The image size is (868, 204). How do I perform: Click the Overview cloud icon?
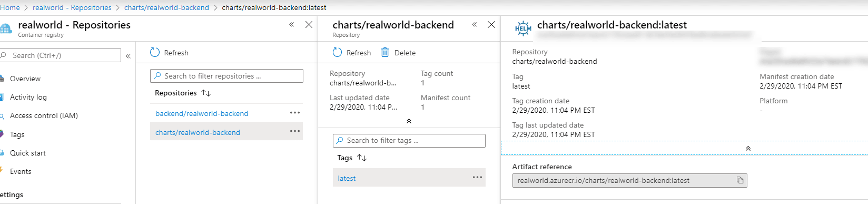coord(2,79)
